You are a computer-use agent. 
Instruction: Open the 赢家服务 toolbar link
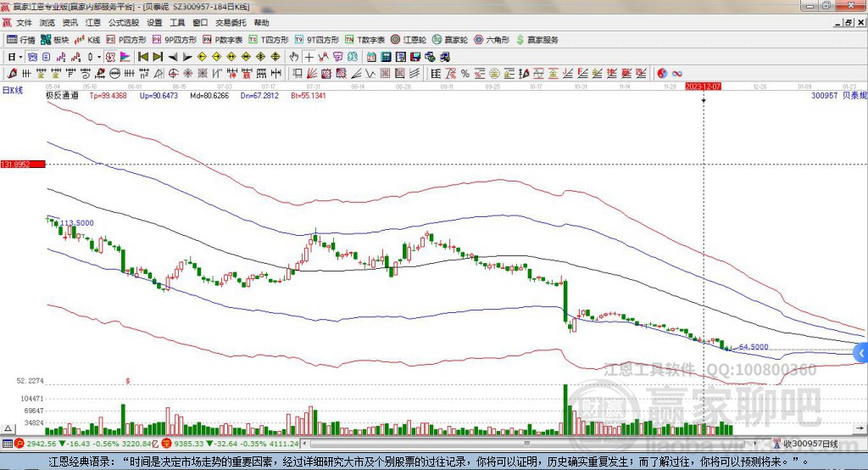tap(537, 40)
